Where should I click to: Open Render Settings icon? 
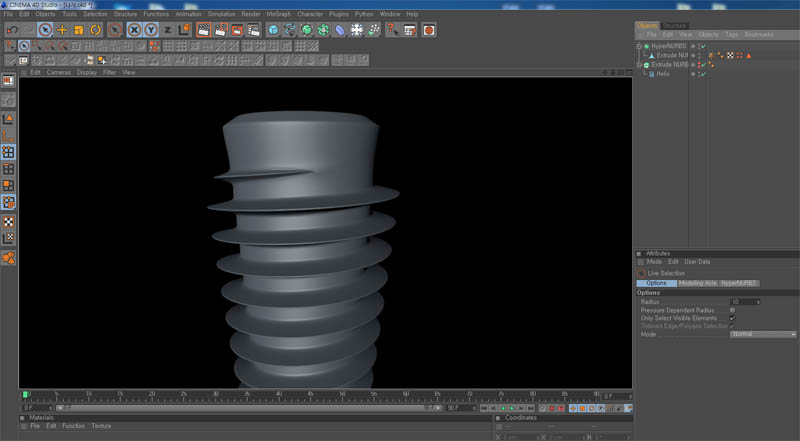point(254,30)
